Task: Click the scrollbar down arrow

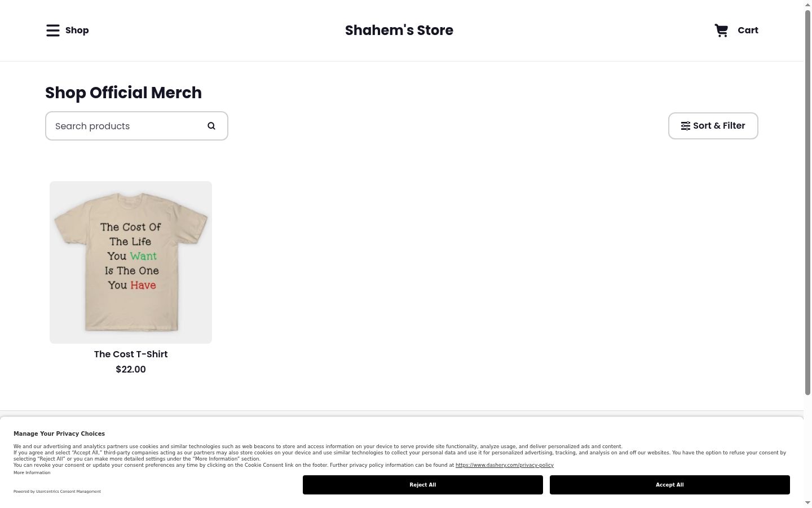Action: tap(808, 503)
